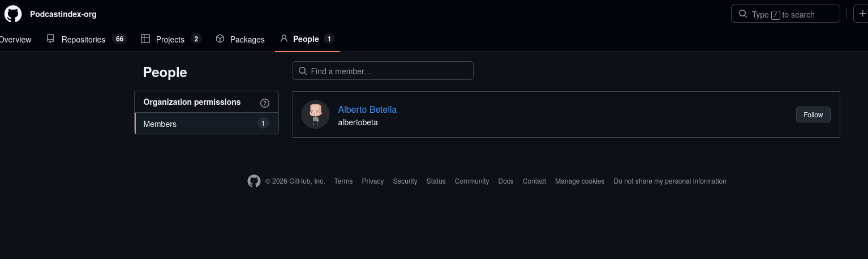Click the GitHub mark in the footer

(254, 181)
